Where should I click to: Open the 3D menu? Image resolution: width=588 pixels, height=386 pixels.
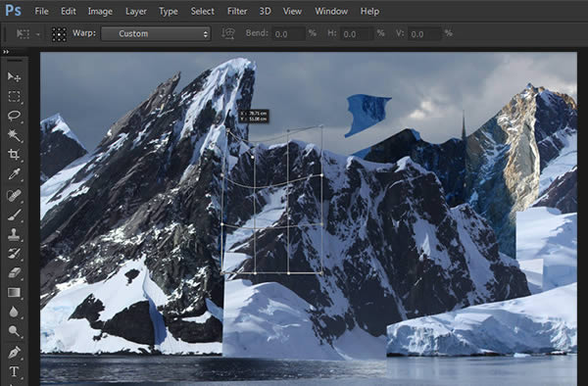(x=266, y=11)
